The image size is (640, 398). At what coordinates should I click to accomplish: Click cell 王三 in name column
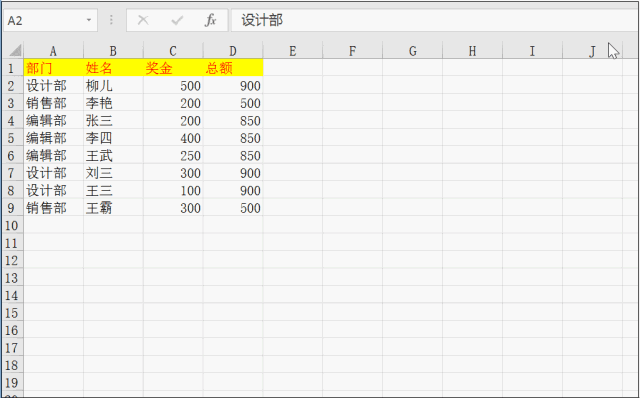point(113,191)
